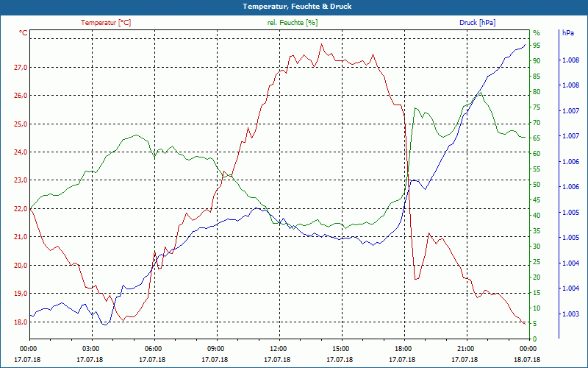Click the "19,0" temperature axis label
This screenshot has width=588, height=368.
[21, 294]
